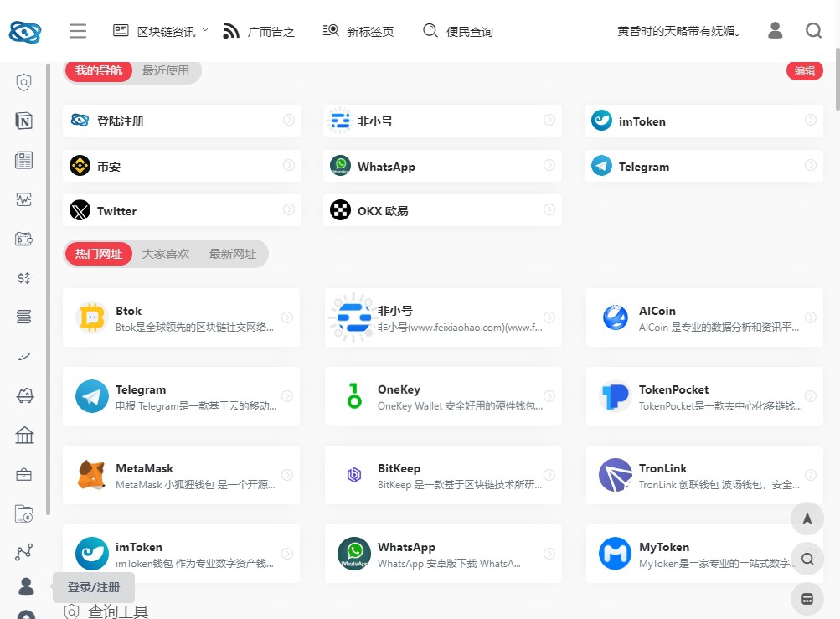
Task: Select the 热门网址 tab
Action: click(x=99, y=254)
